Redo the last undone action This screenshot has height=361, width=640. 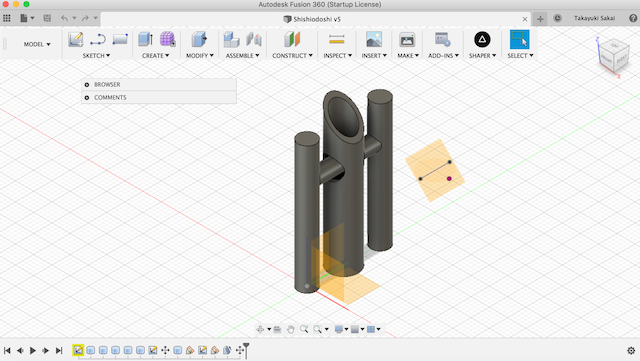(x=85, y=18)
